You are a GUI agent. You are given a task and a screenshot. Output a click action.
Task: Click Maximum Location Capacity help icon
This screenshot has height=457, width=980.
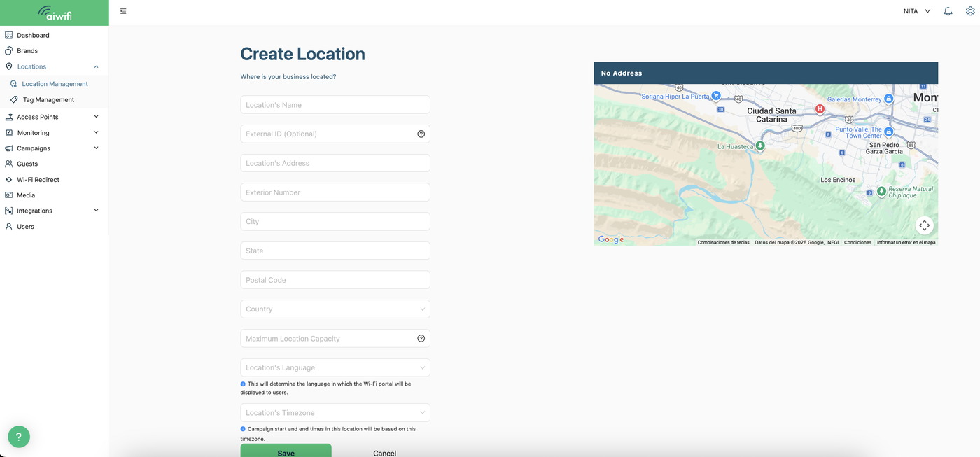click(421, 339)
